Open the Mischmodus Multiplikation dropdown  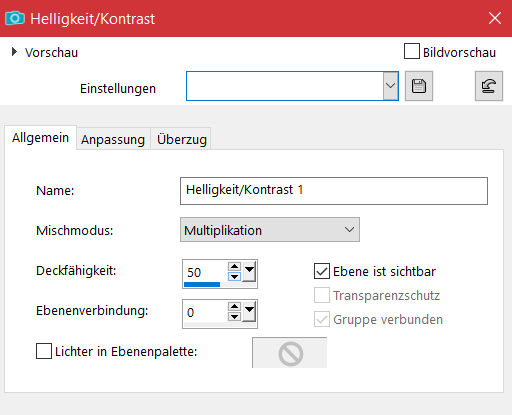tap(270, 230)
